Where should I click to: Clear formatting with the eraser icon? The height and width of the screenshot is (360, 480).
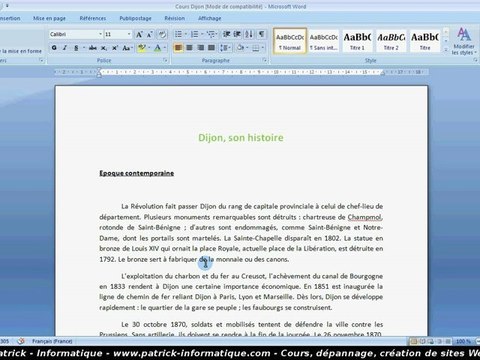pos(162,34)
